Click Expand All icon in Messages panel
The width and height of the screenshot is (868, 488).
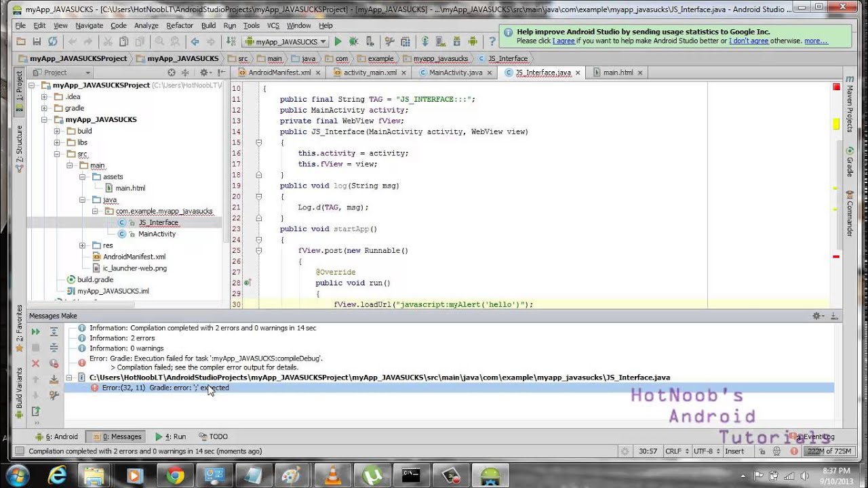54,332
